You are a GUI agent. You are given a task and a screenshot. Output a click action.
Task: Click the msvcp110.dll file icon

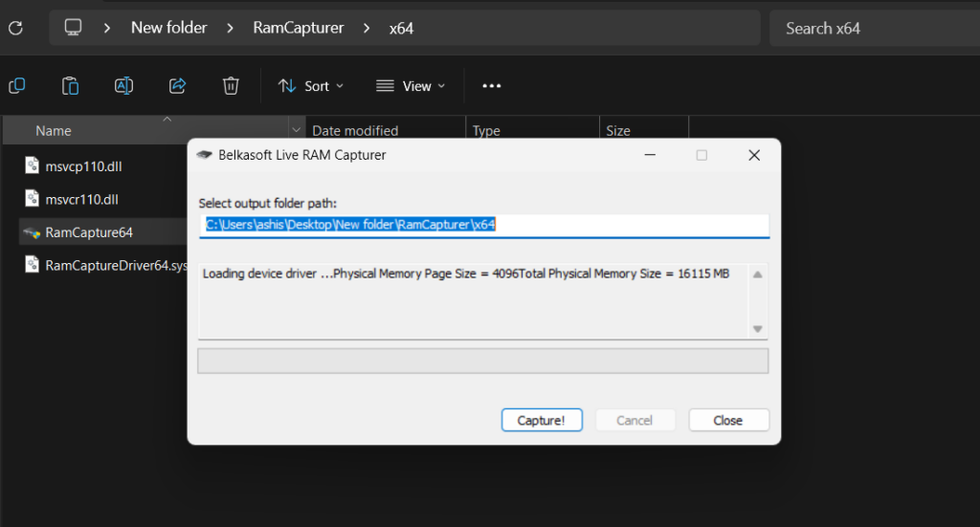tap(32, 165)
